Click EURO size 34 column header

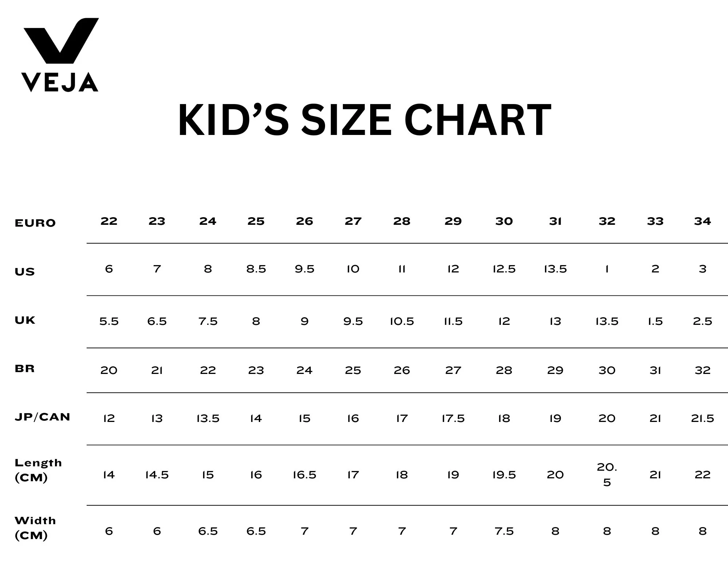click(702, 221)
